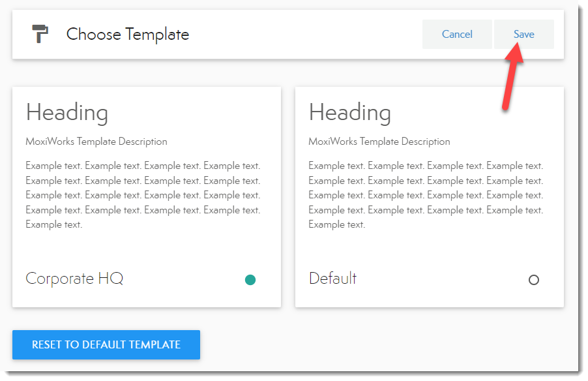Click example text paragraph in Default card
This screenshot has width=588, height=381.
(x=426, y=195)
